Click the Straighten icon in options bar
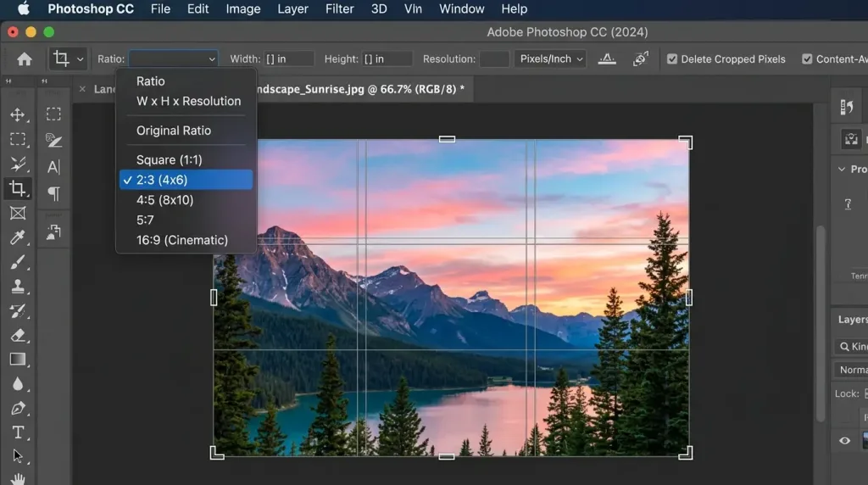The width and height of the screenshot is (868, 485). coord(607,59)
